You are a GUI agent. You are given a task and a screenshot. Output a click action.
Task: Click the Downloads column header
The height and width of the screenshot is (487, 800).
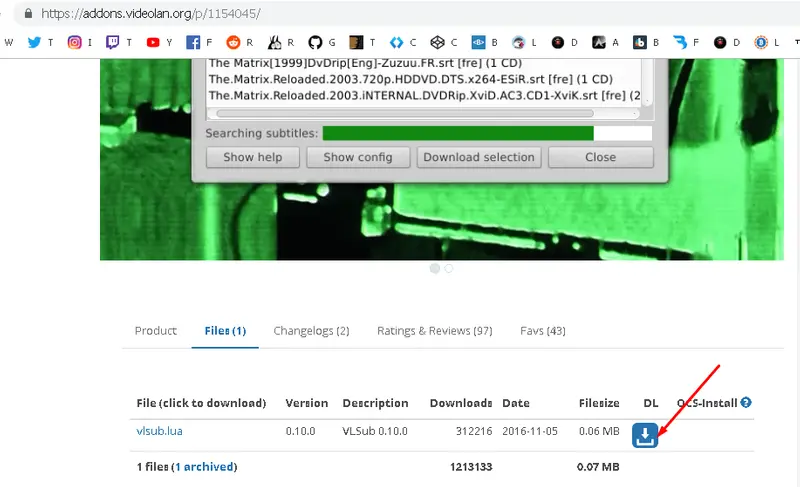coord(461,403)
